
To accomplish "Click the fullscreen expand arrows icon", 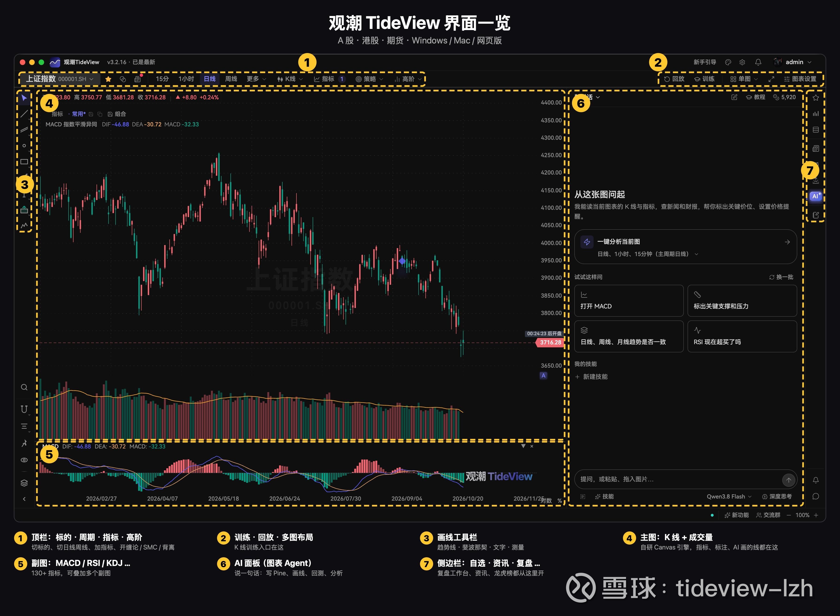I will pyautogui.click(x=771, y=79).
